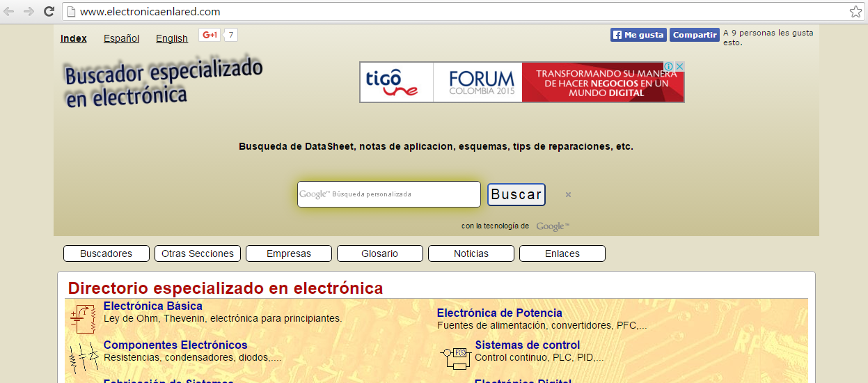The width and height of the screenshot is (868, 383).
Task: Click the Buscador especializado en electrónica logo
Action: click(164, 83)
